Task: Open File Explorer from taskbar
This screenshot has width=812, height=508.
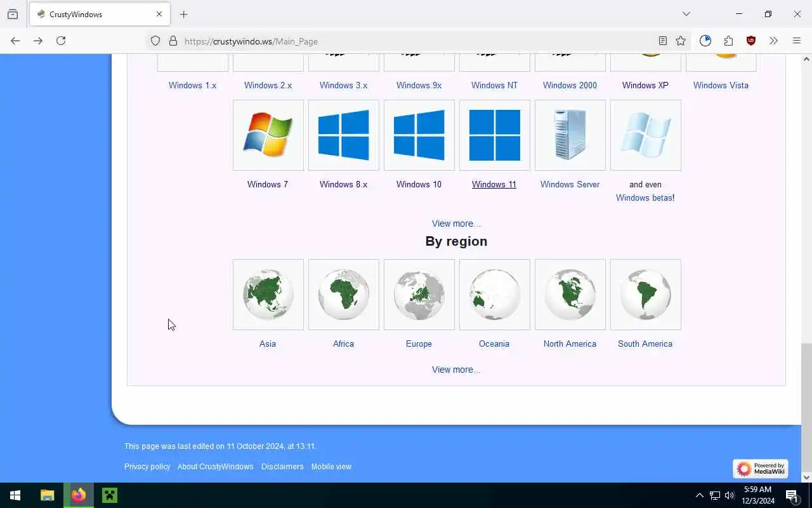Action: (48, 495)
